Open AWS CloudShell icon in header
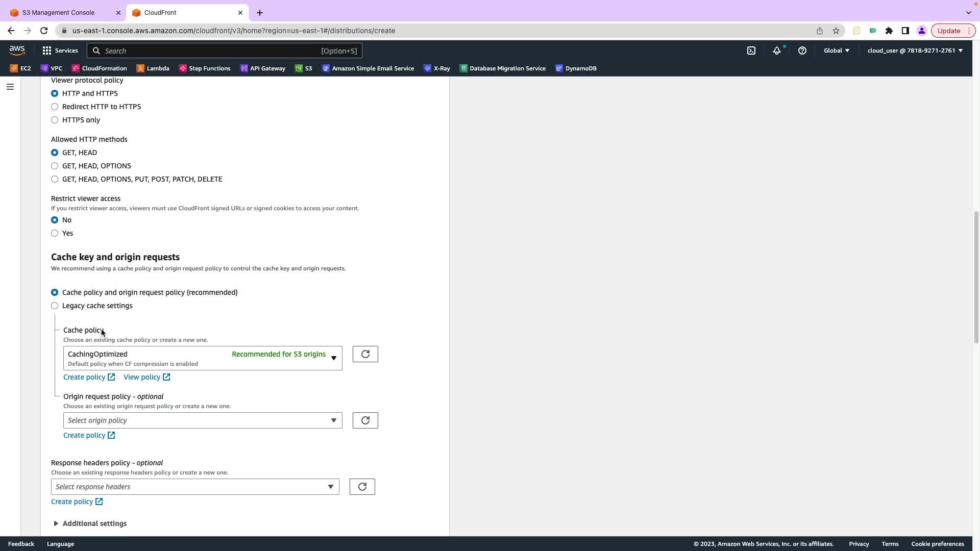The width and height of the screenshot is (980, 551). point(751,51)
